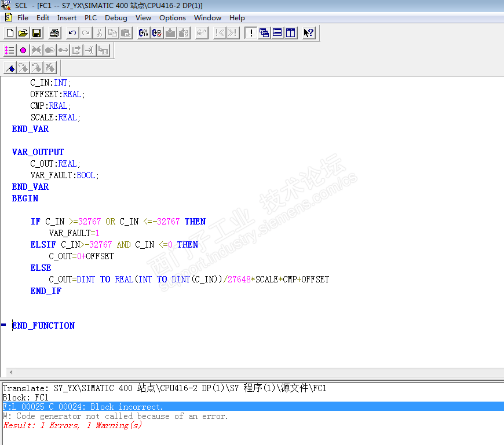Redo the last edit

(86, 33)
